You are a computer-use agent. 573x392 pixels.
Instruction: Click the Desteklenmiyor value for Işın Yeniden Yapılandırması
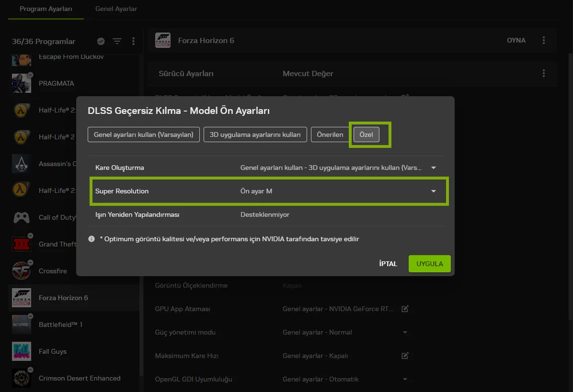pos(265,214)
